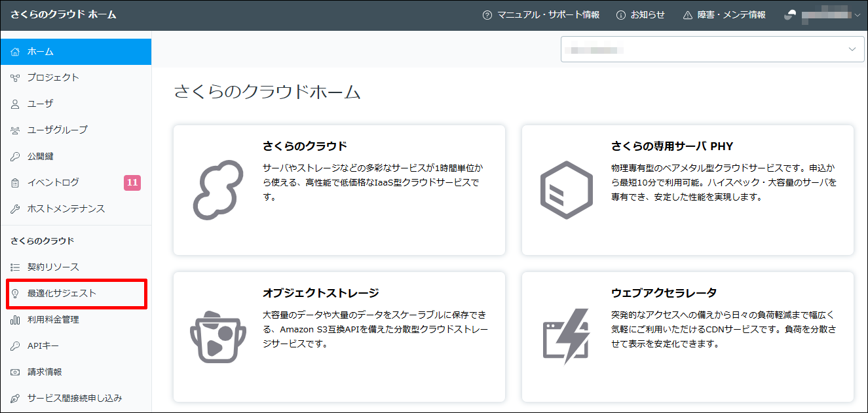This screenshot has width=868, height=413.
Task: Click the API key icon
Action: click(16, 345)
